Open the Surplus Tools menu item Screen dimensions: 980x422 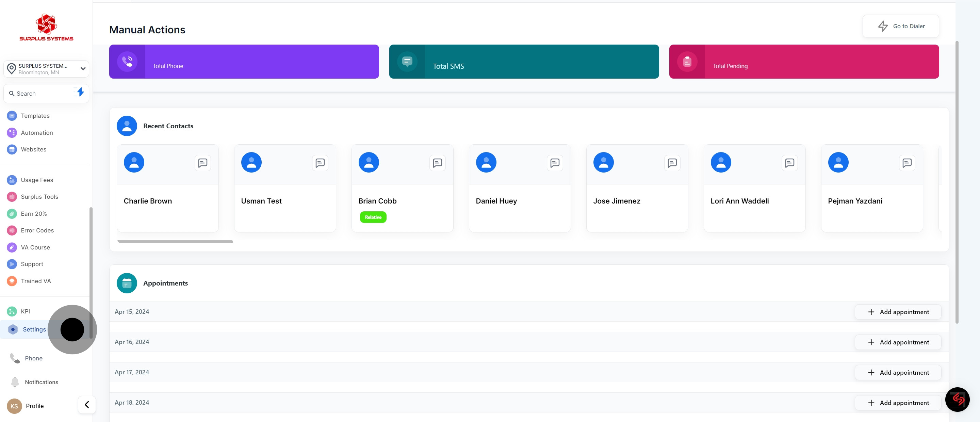point(39,197)
